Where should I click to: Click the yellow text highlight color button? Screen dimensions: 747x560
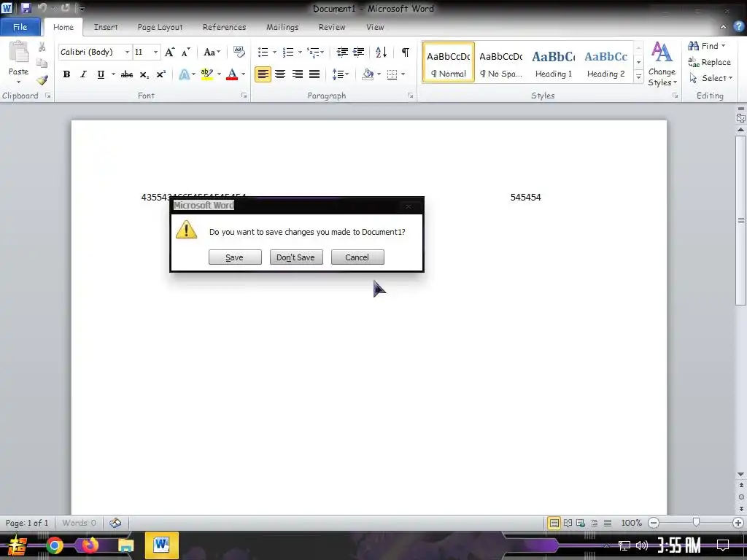tap(207, 74)
